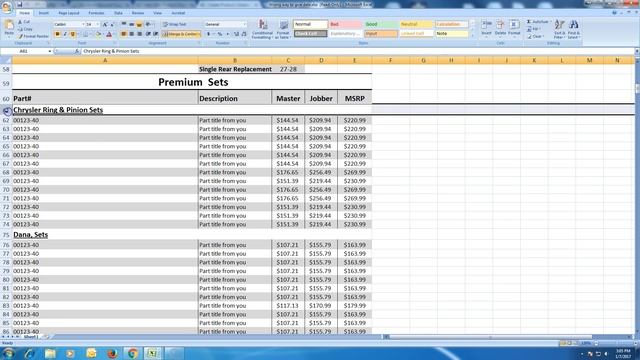Image resolution: width=640 pixels, height=360 pixels.
Task: Click the Orientation text rotation button
Action: 149,24
